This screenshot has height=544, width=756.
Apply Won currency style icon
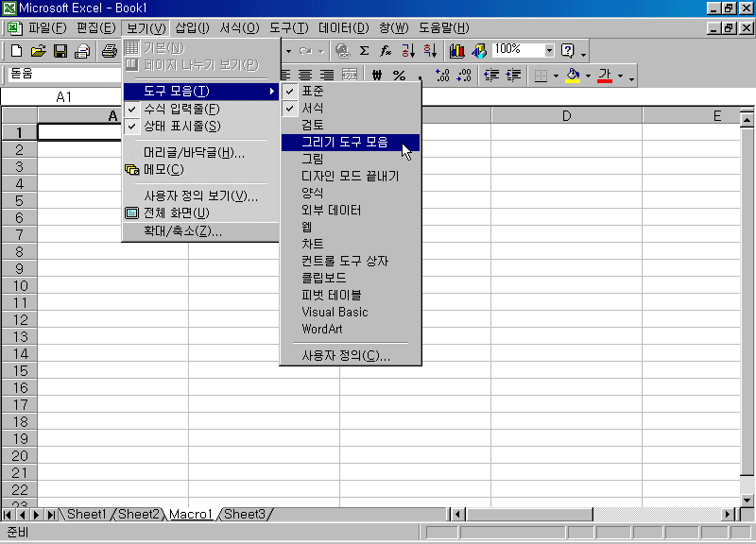(x=377, y=76)
